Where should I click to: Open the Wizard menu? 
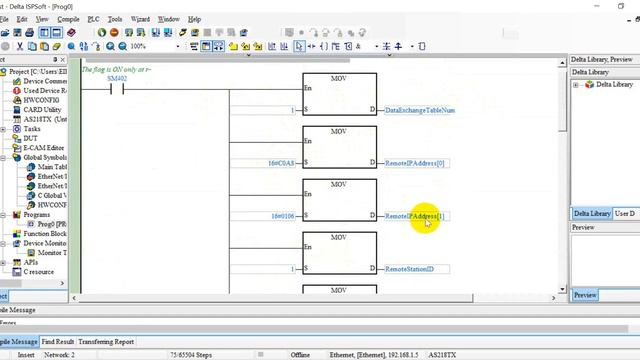(x=140, y=19)
